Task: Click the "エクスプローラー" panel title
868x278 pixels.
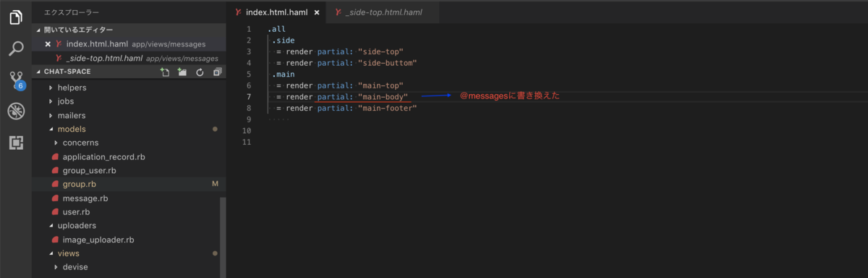Action: 72,12
